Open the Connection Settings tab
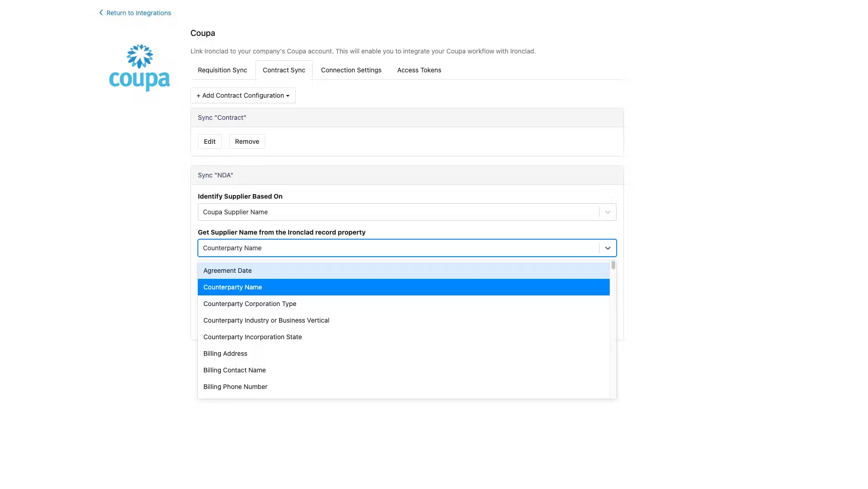This screenshot has height=489, width=868. coord(351,70)
